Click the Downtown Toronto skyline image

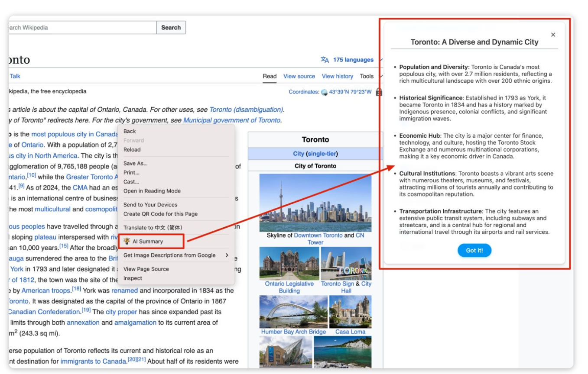(315, 203)
